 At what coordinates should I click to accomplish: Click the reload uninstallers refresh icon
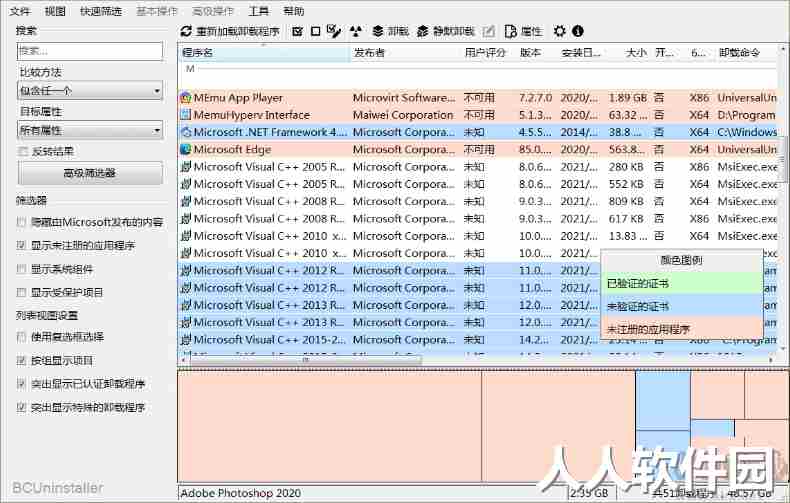click(x=186, y=31)
